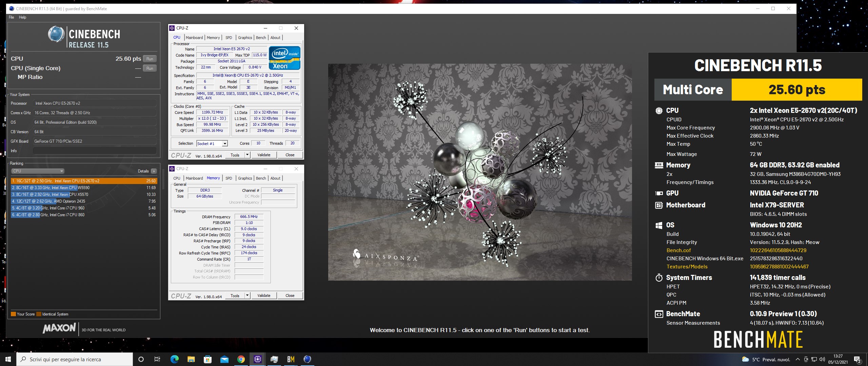Switch to BenchMate BM taskbar icon
Image resolution: width=868 pixels, height=366 pixels.
pyautogui.click(x=291, y=359)
